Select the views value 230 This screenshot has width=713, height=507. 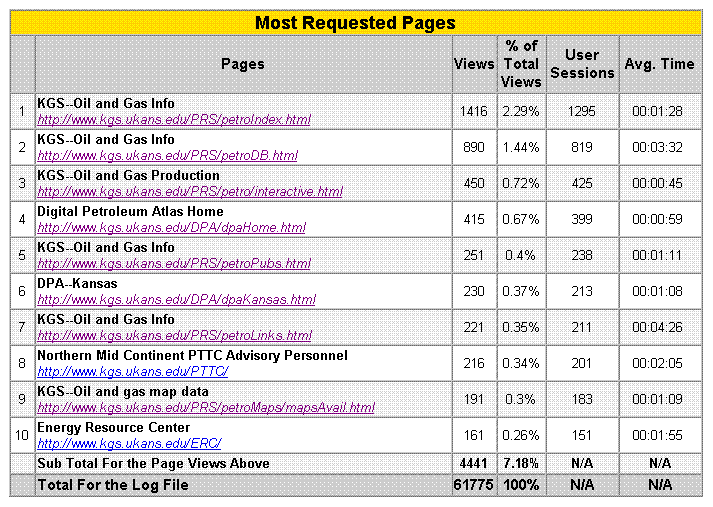point(473,291)
